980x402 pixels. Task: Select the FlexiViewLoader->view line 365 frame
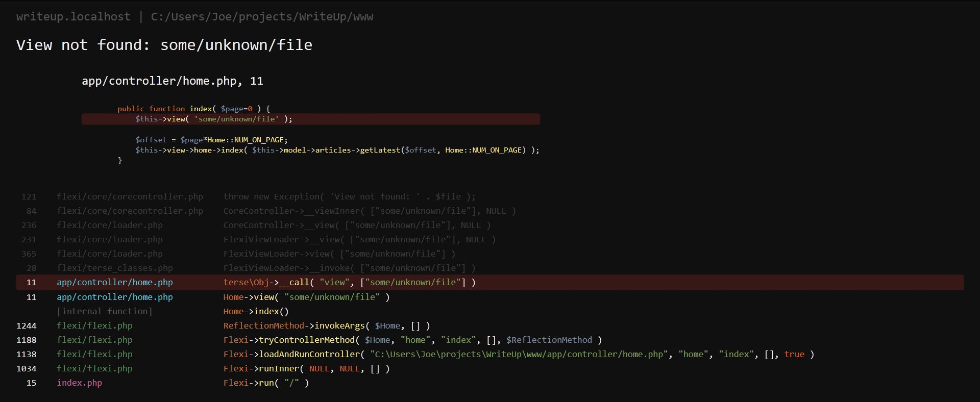(x=490, y=254)
